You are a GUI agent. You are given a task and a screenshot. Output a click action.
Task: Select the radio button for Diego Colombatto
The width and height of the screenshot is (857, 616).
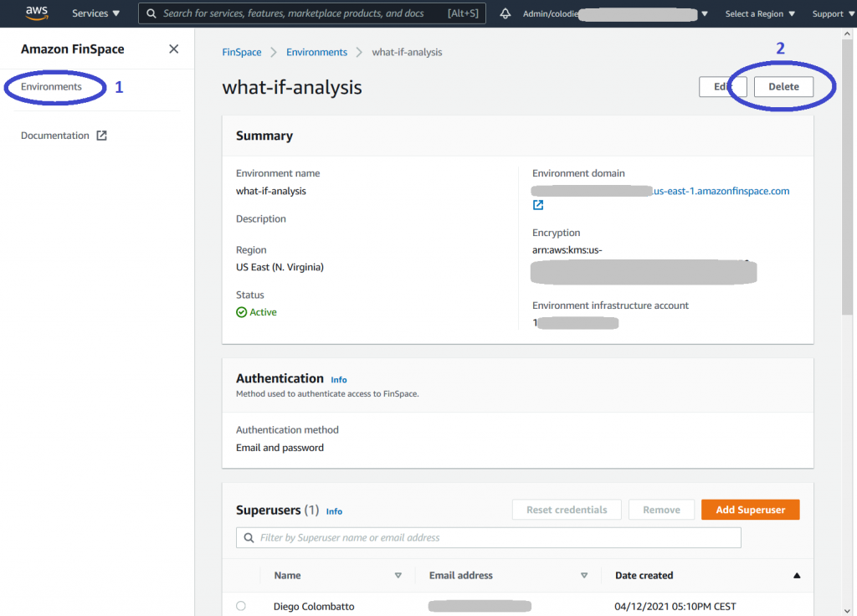[x=241, y=606]
